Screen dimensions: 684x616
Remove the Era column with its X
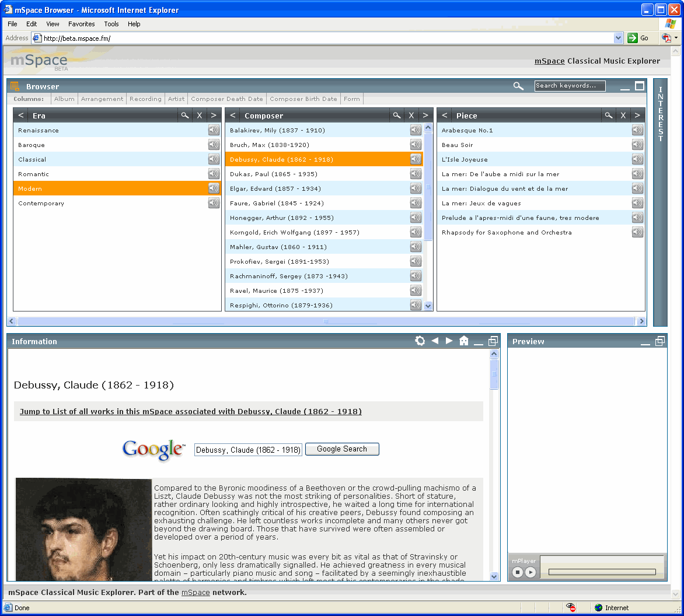tap(200, 116)
